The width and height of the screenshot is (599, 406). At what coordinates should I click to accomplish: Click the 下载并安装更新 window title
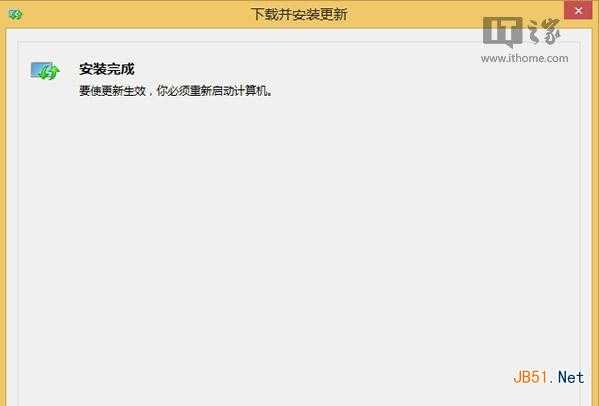(x=299, y=15)
